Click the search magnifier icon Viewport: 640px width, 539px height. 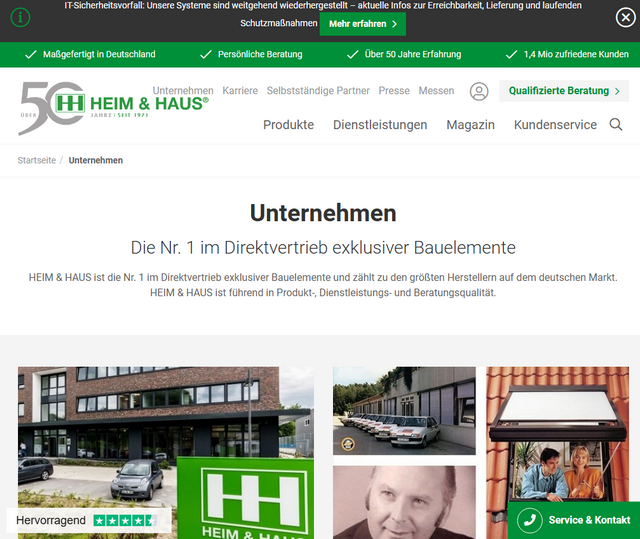tap(616, 124)
